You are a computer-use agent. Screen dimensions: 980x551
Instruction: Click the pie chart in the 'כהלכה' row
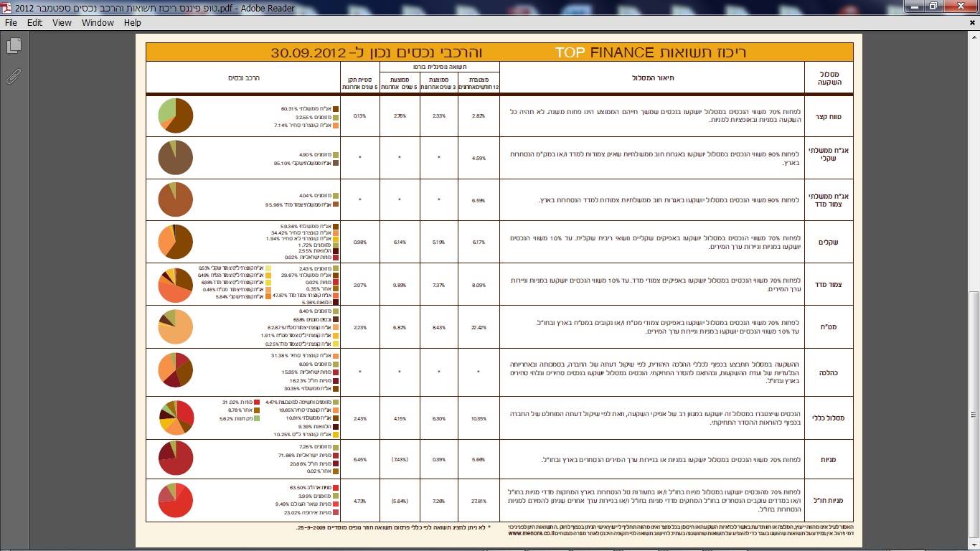pos(175,370)
